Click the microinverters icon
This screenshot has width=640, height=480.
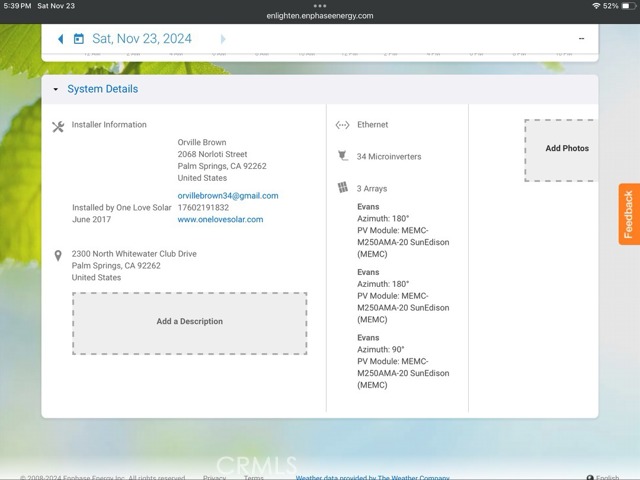pos(343,156)
